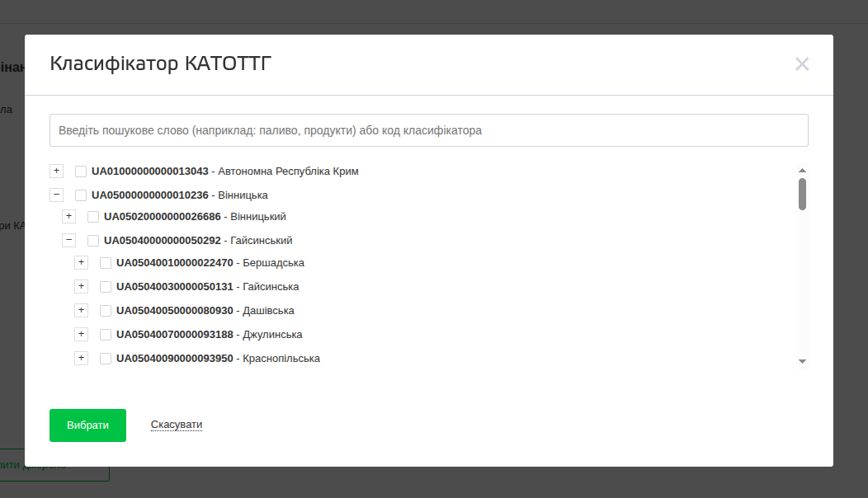Tick the Вінницька region checkbox
Viewport: 868px width, 498px height.
tap(81, 195)
